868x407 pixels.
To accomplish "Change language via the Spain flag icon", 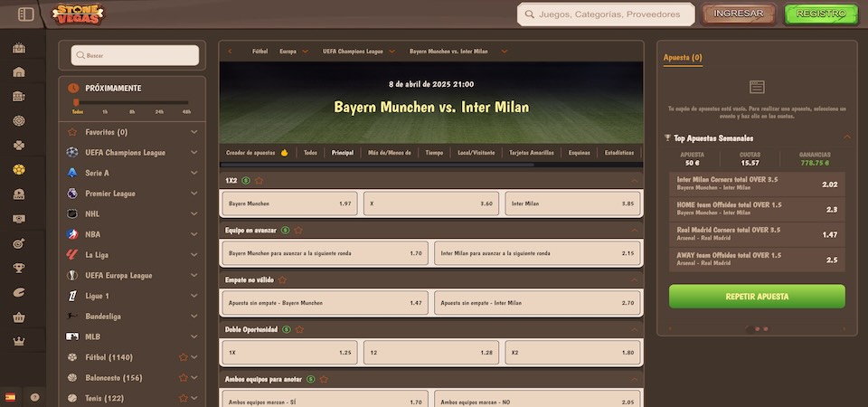I will (10, 397).
